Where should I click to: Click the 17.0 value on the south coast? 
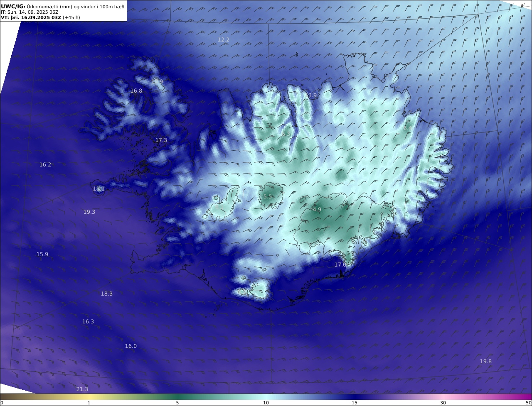pyautogui.click(x=340, y=265)
